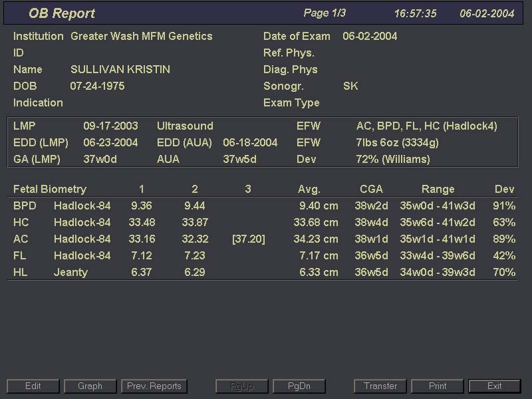Viewport: 532px width, 399px height.
Task: Exit the OB Report screen
Action: pyautogui.click(x=494, y=386)
